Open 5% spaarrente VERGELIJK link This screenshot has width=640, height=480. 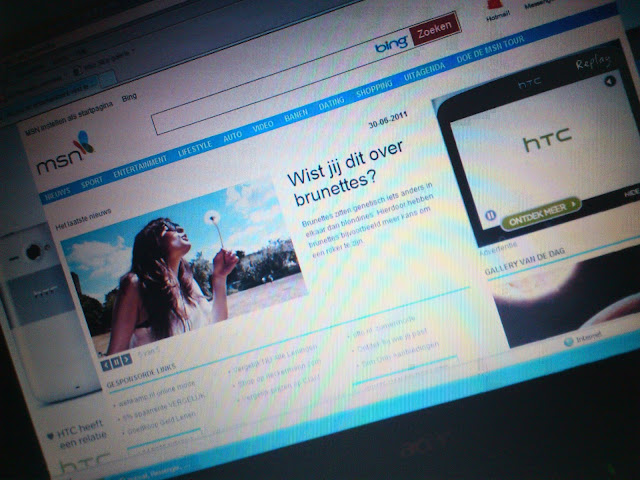click(165, 407)
